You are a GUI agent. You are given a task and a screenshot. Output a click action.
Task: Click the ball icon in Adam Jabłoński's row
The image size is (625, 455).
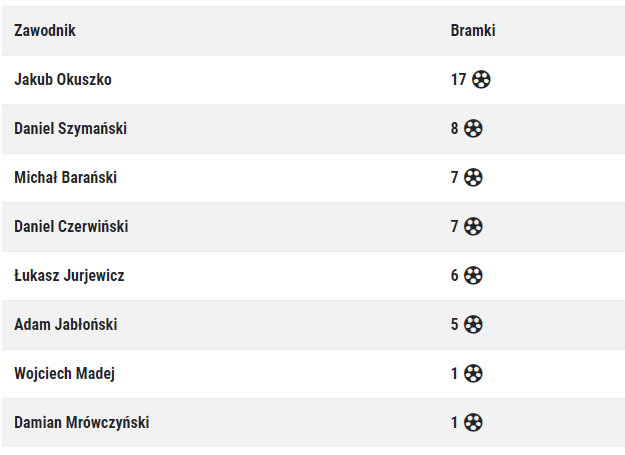click(x=473, y=324)
